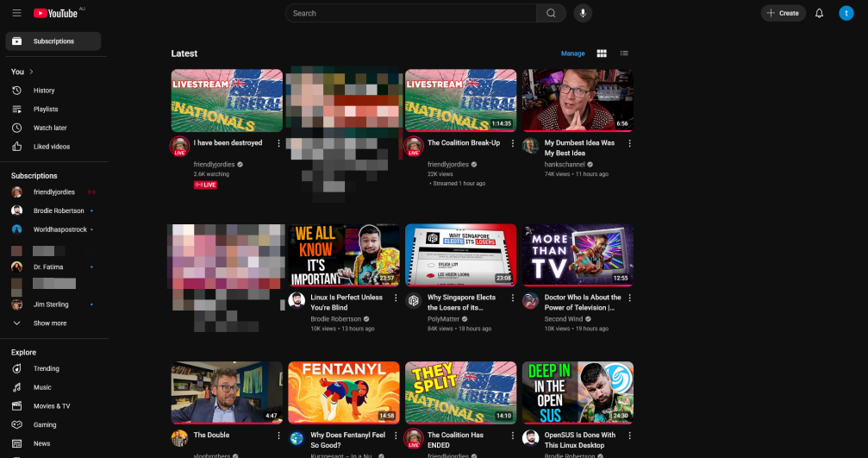Switch to grid view layout
This screenshot has height=458, width=868.
[602, 53]
